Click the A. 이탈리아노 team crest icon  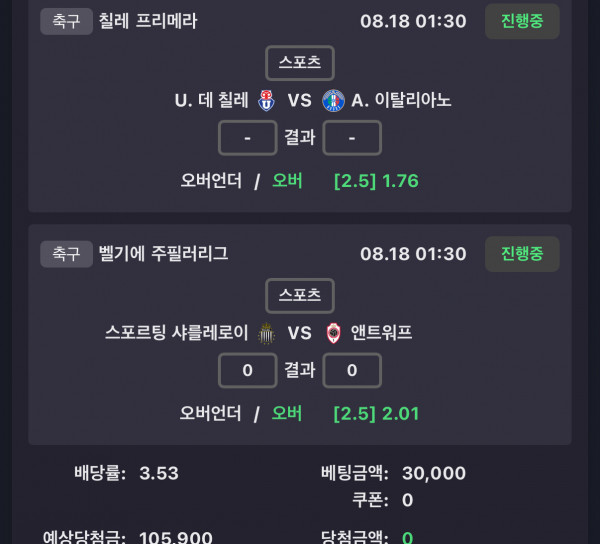pyautogui.click(x=333, y=101)
